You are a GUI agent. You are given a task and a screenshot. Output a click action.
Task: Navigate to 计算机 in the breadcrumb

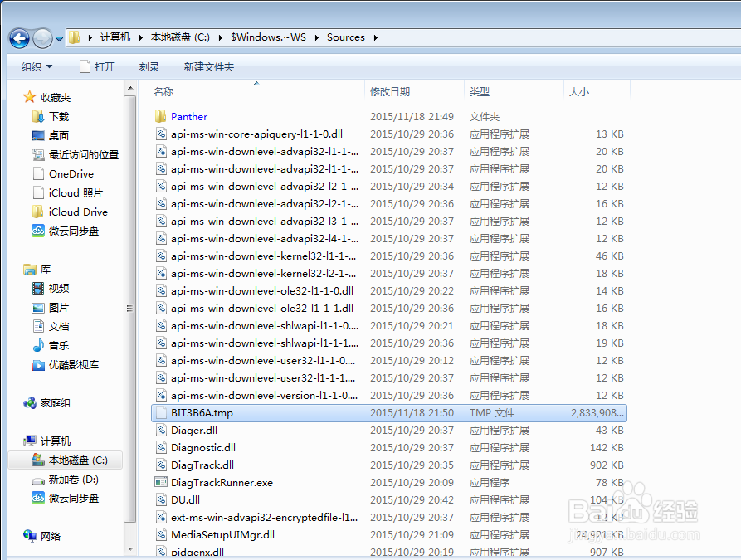[x=115, y=37]
